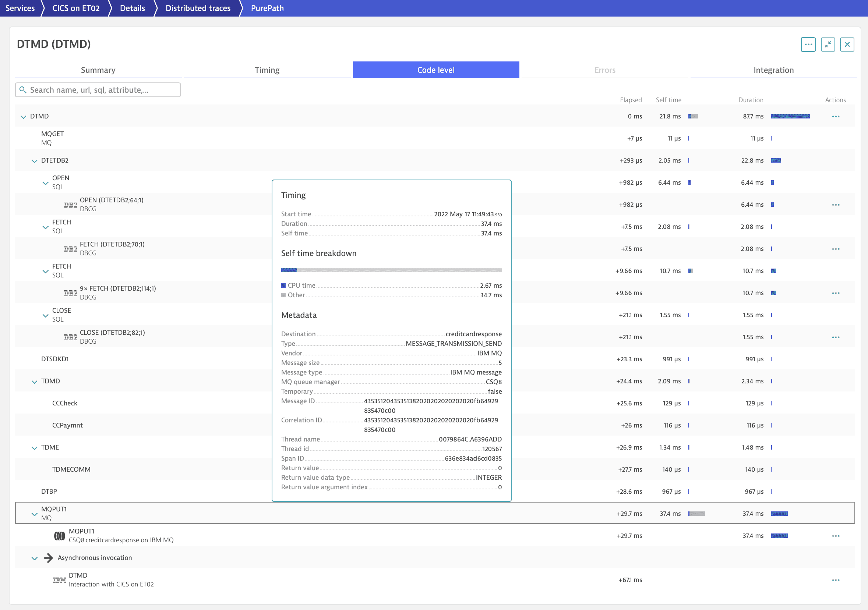The image size is (868, 610).
Task: Collapse the TDME node
Action: point(34,448)
